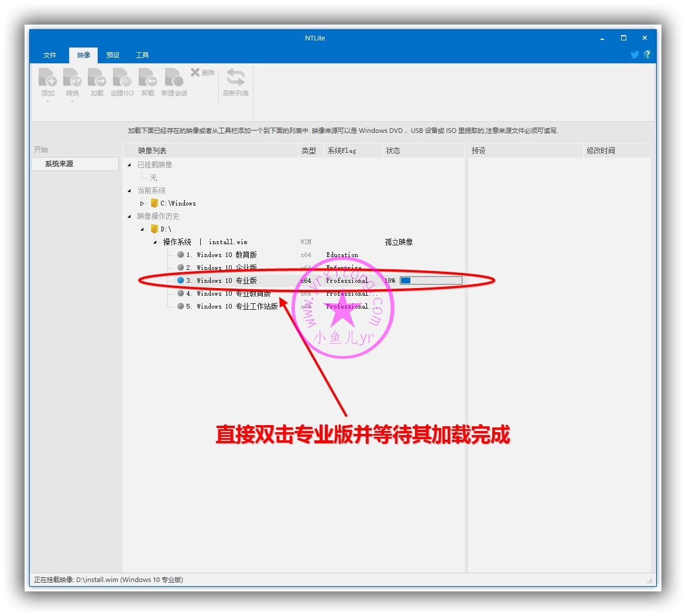Select row 3. Windows 10 专业版
Screen dimensions: 686x616
coord(293,280)
